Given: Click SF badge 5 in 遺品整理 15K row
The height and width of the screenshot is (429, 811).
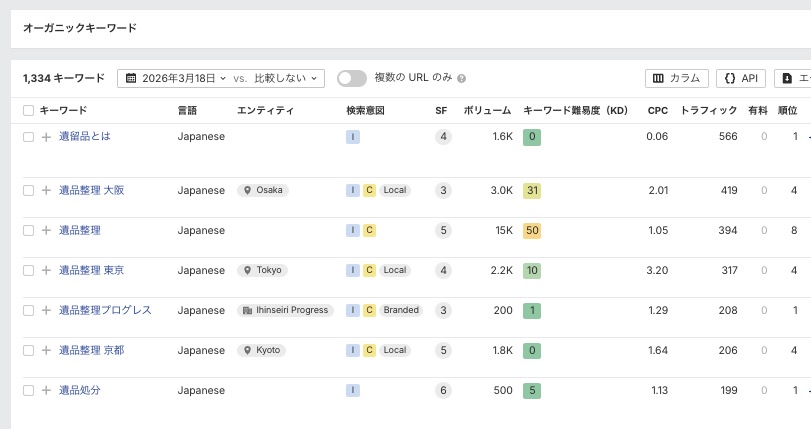Looking at the screenshot, I should click(x=443, y=230).
